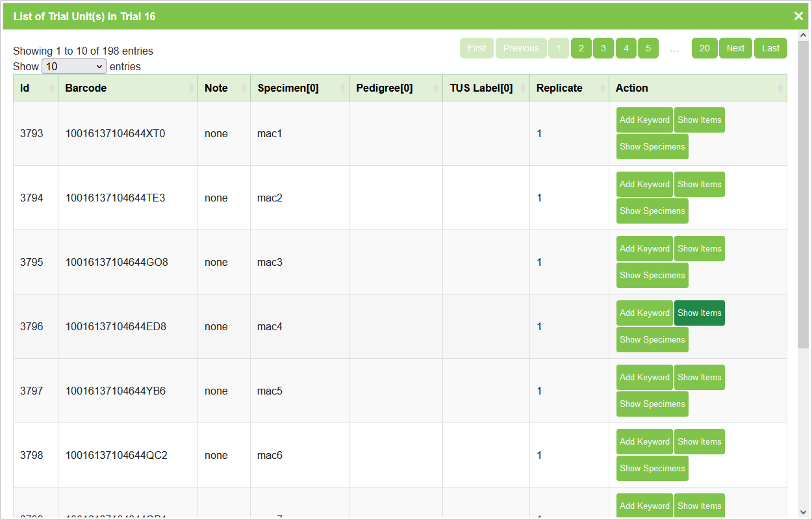
Task: Select page 5 in pagination
Action: click(x=648, y=48)
